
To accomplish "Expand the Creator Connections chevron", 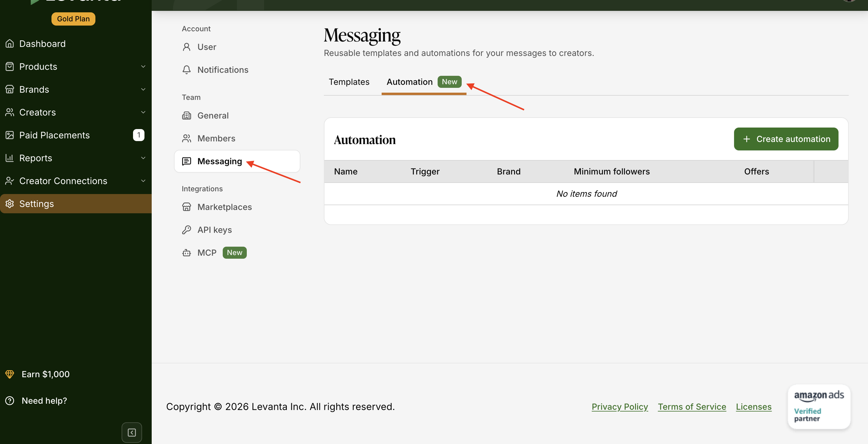I will click(143, 181).
